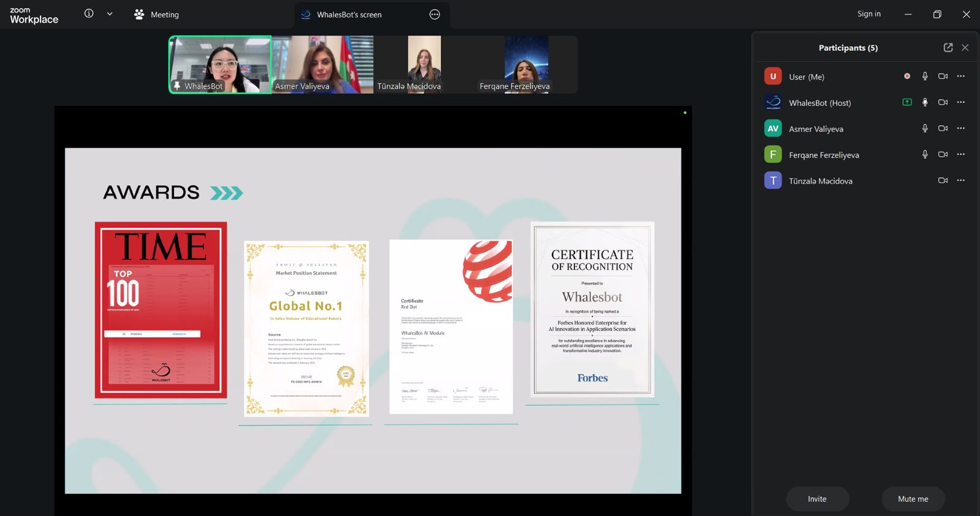980x516 pixels.
Task: Click the WhalesBot (Host) participant name
Action: [x=820, y=103]
